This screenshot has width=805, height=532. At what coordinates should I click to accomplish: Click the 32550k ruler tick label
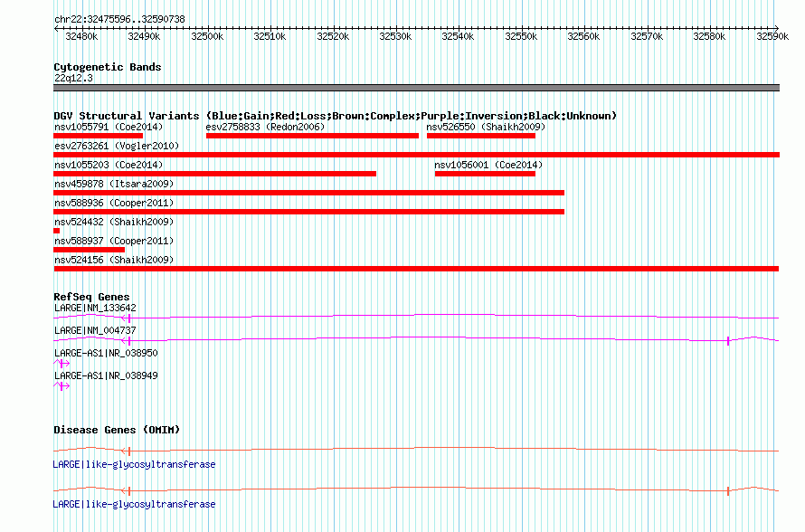pos(522,36)
